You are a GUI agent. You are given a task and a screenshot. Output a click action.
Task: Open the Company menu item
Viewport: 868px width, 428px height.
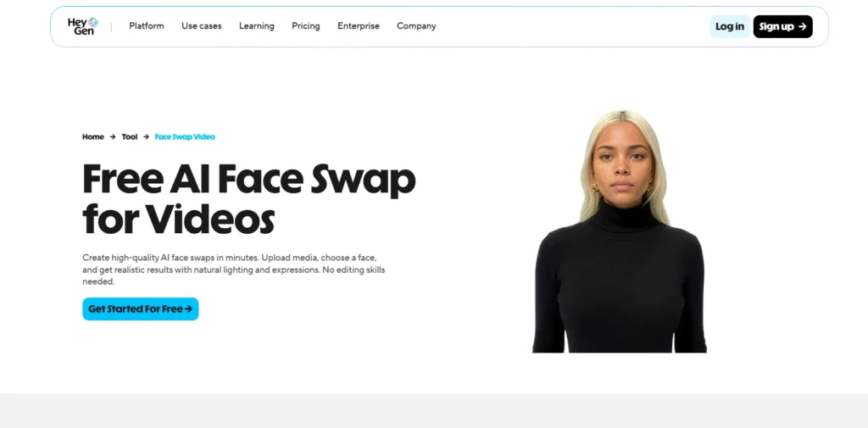[416, 26]
